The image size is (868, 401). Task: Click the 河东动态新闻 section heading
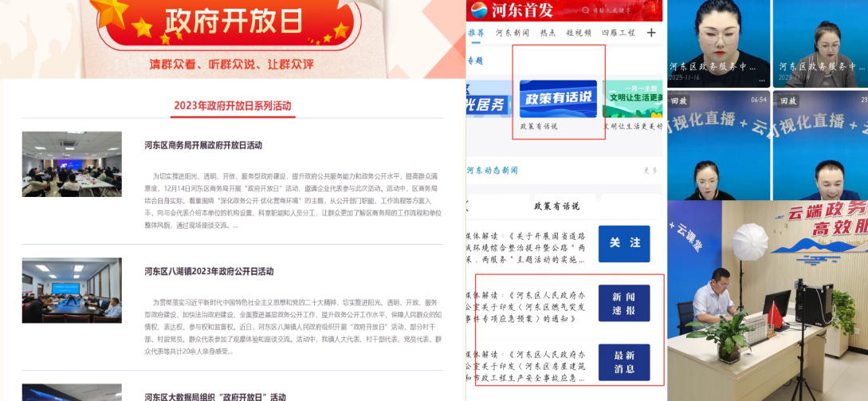pyautogui.click(x=492, y=170)
